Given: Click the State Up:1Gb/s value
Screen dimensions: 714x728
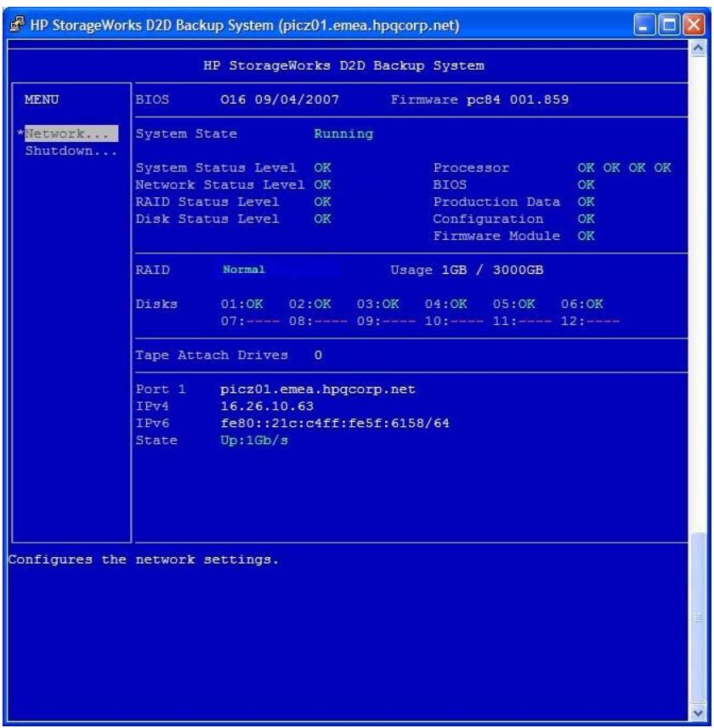Looking at the screenshot, I should pos(254,441).
